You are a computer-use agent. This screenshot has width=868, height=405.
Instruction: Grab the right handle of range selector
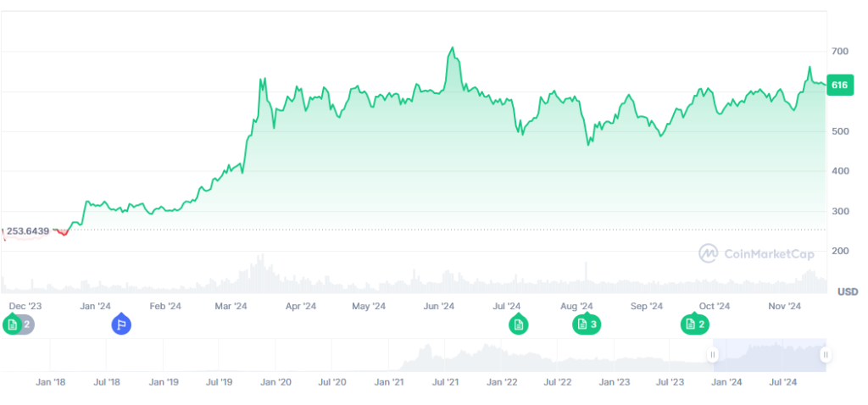click(825, 355)
